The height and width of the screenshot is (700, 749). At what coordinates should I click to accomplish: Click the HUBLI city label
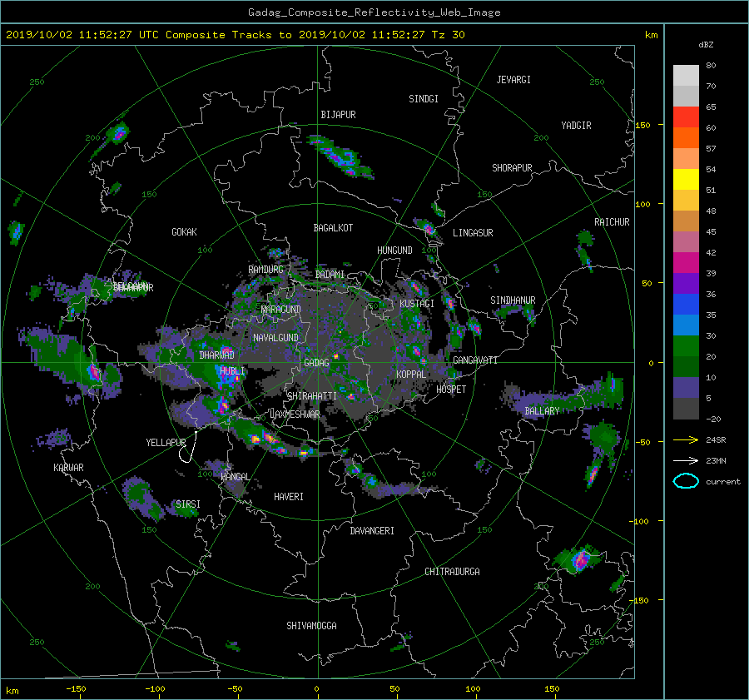(231, 370)
